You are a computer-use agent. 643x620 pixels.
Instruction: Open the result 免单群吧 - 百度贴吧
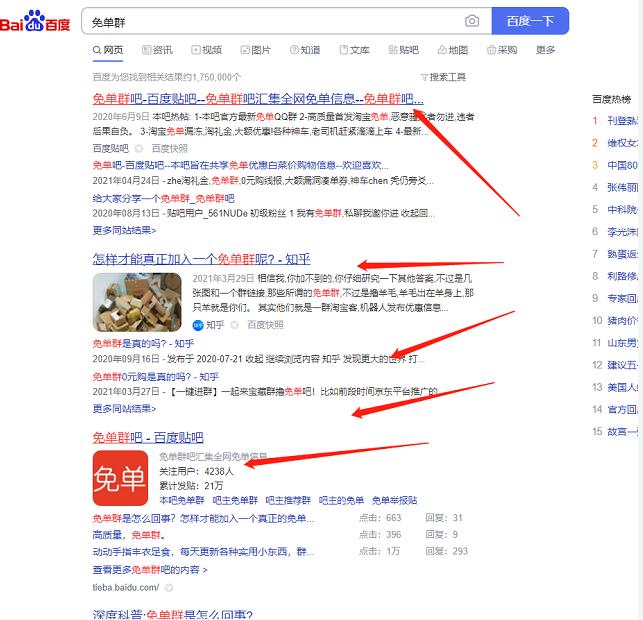148,438
